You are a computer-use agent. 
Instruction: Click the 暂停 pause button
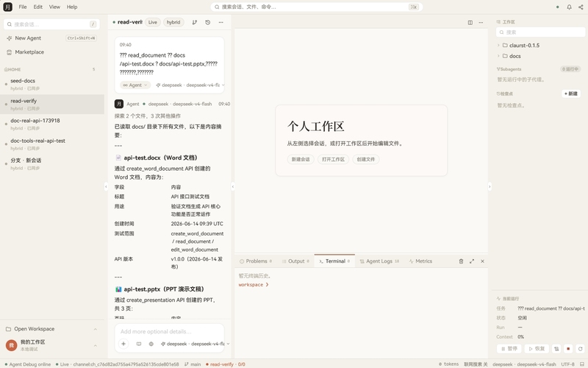click(509, 348)
